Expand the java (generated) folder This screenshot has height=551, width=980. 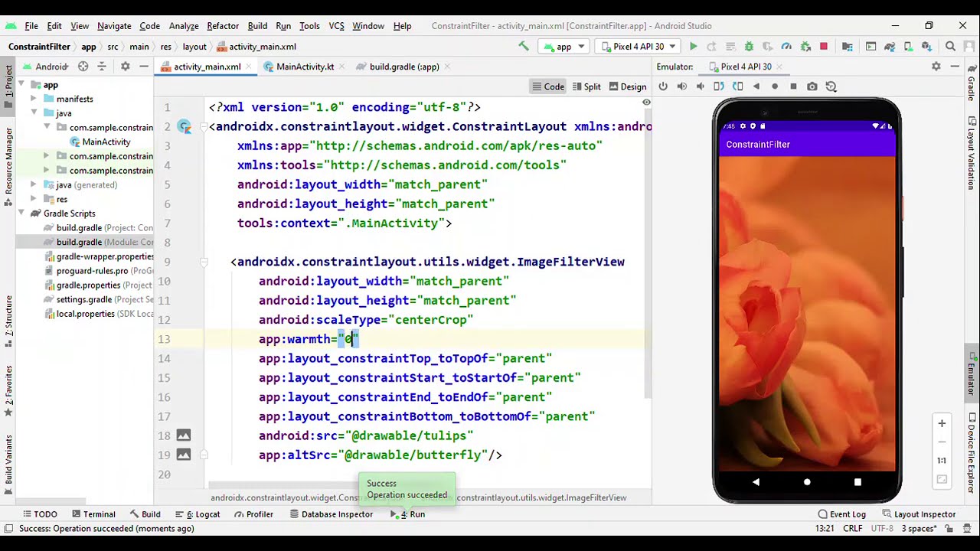(34, 185)
